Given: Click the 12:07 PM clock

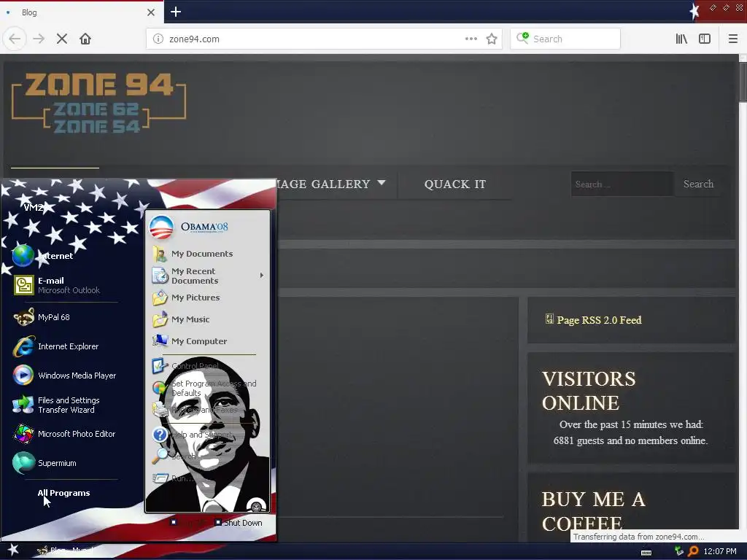Looking at the screenshot, I should [719, 551].
